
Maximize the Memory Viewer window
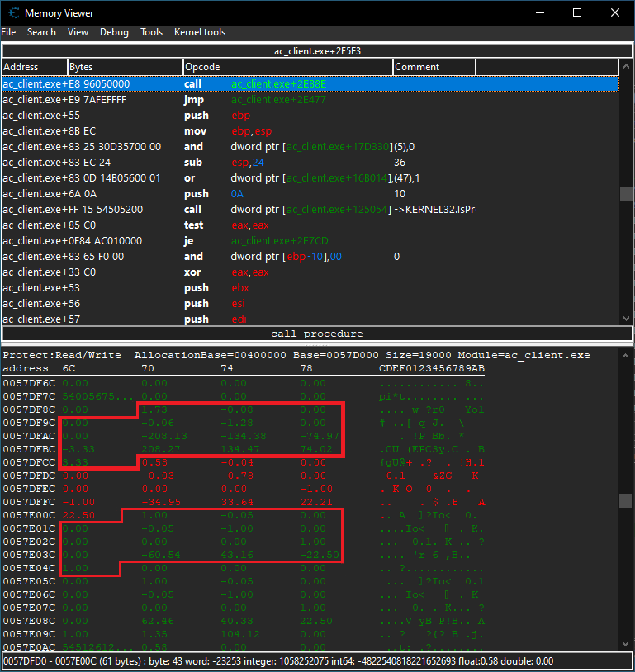[577, 12]
